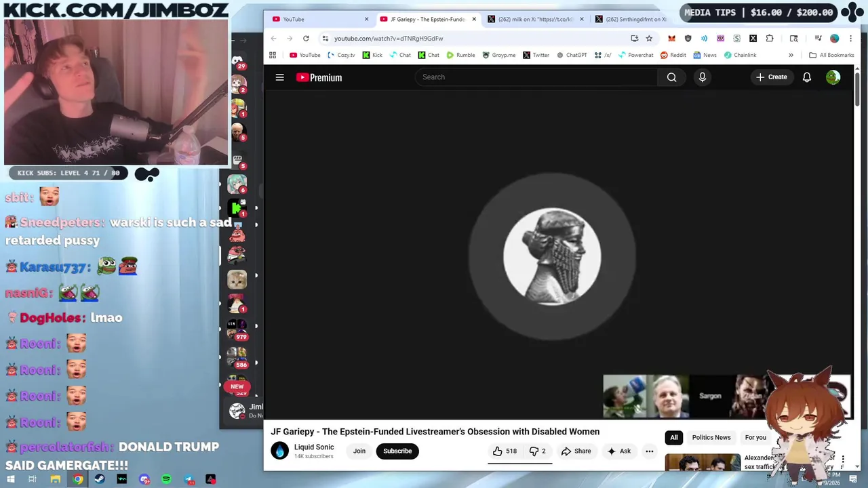Grab the YouTube page vertical scrollbar
868x488 pixels.
click(x=857, y=88)
